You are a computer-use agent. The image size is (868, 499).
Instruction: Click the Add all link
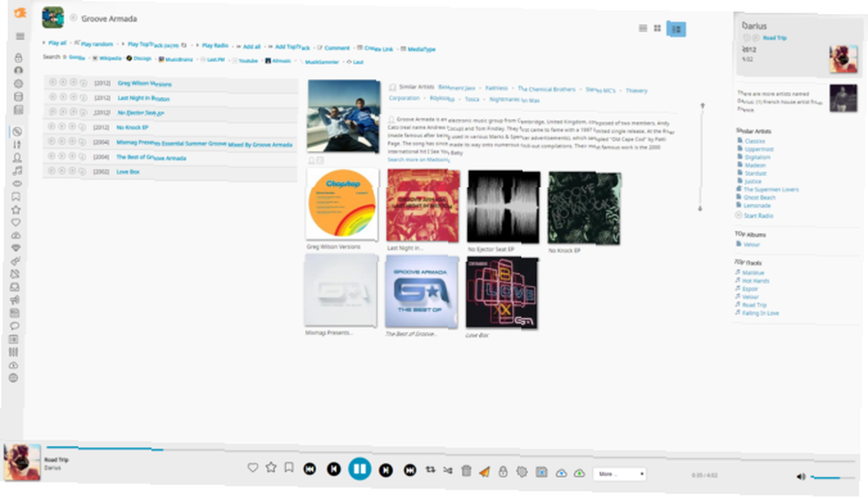click(252, 47)
